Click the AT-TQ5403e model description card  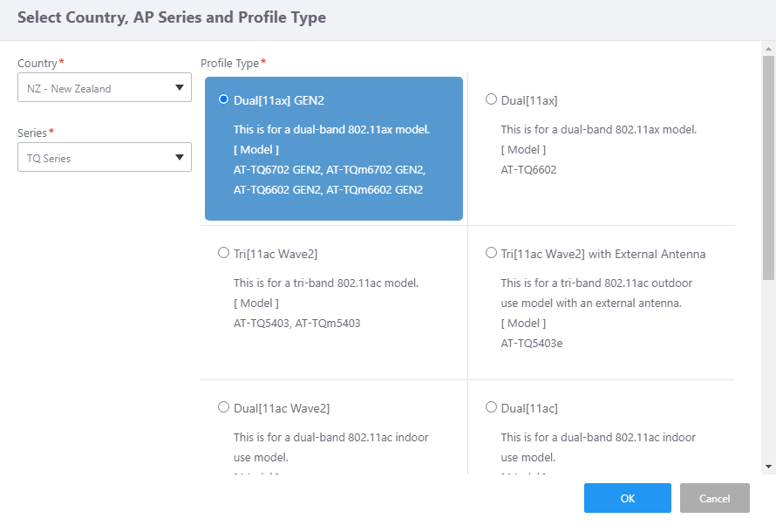coord(531,344)
